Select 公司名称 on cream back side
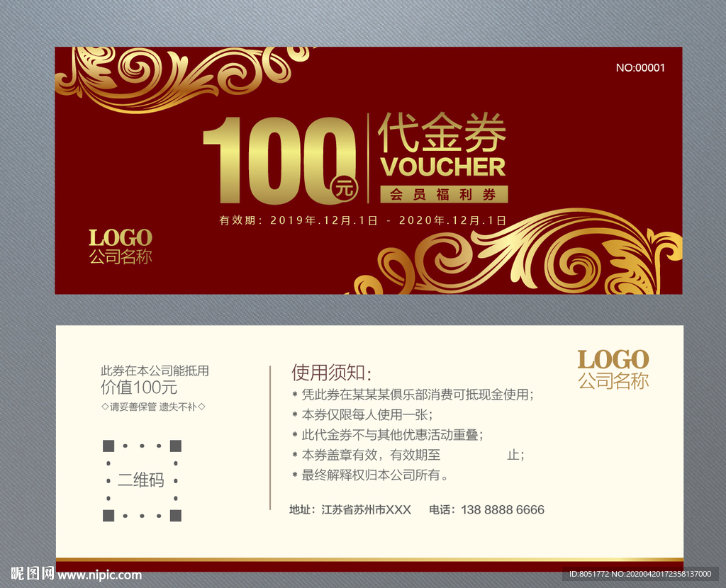 (x=613, y=380)
